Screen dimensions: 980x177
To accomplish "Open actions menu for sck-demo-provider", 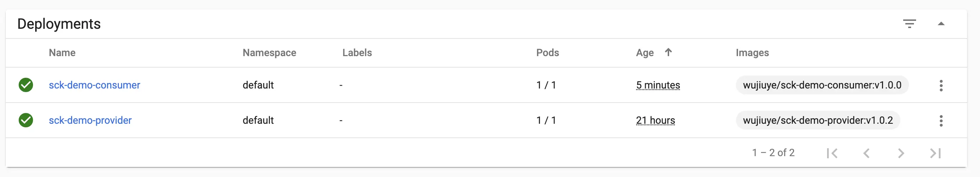I will tap(941, 121).
